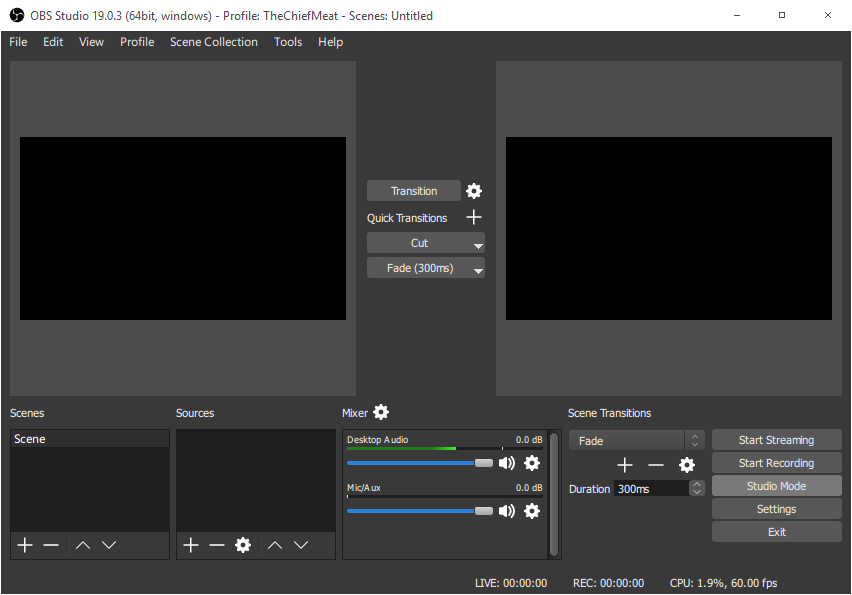Screen dimensions: 852x595
Task: Click the Transition button
Action: click(414, 191)
